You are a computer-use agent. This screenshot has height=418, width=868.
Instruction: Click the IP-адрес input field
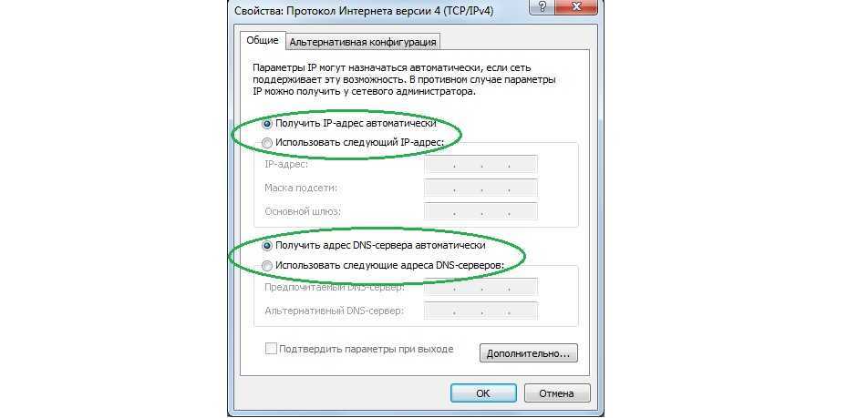480,165
